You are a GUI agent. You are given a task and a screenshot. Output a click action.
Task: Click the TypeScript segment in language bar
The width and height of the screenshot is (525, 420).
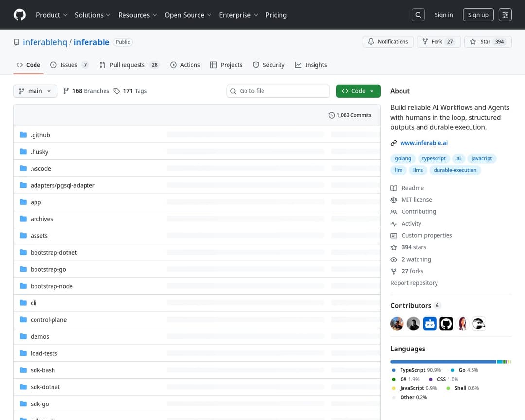coord(442,362)
